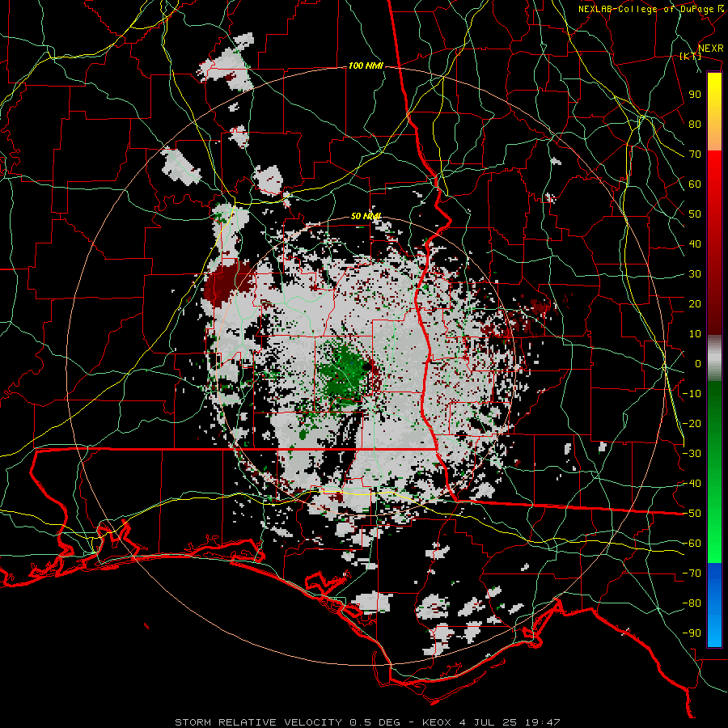Click the '-70' value on the velocity scale

tap(692, 574)
